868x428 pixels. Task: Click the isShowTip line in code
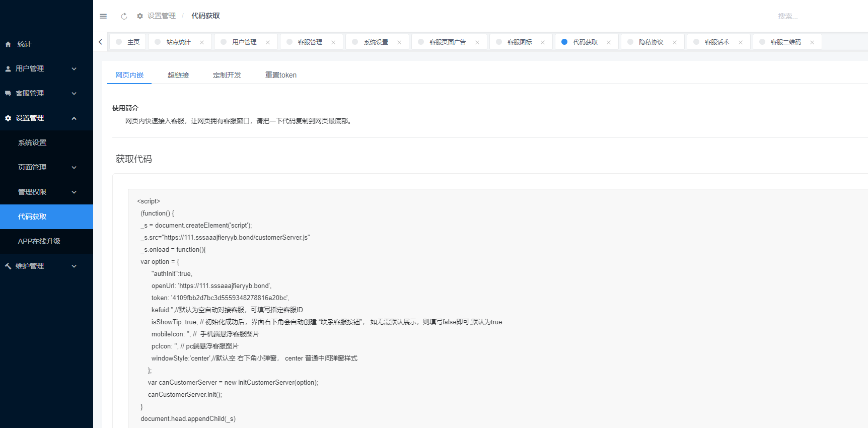(327, 322)
